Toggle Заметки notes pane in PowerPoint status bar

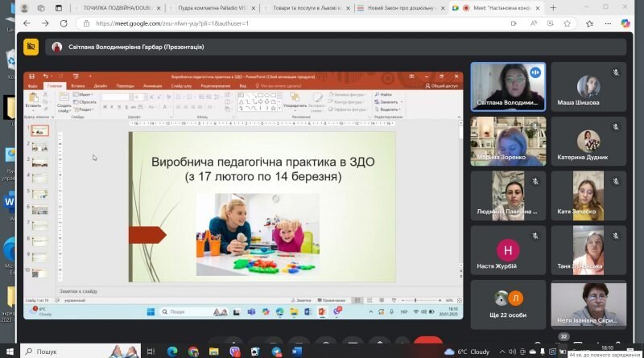coord(301,301)
